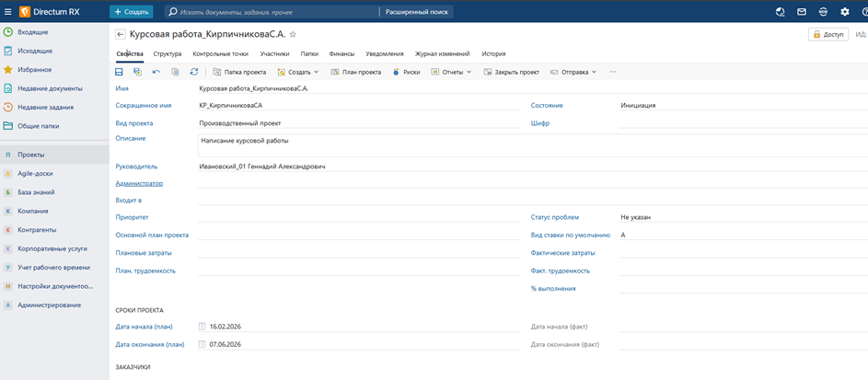Click the Доступ button
This screenshot has height=380, width=868.
tap(827, 34)
